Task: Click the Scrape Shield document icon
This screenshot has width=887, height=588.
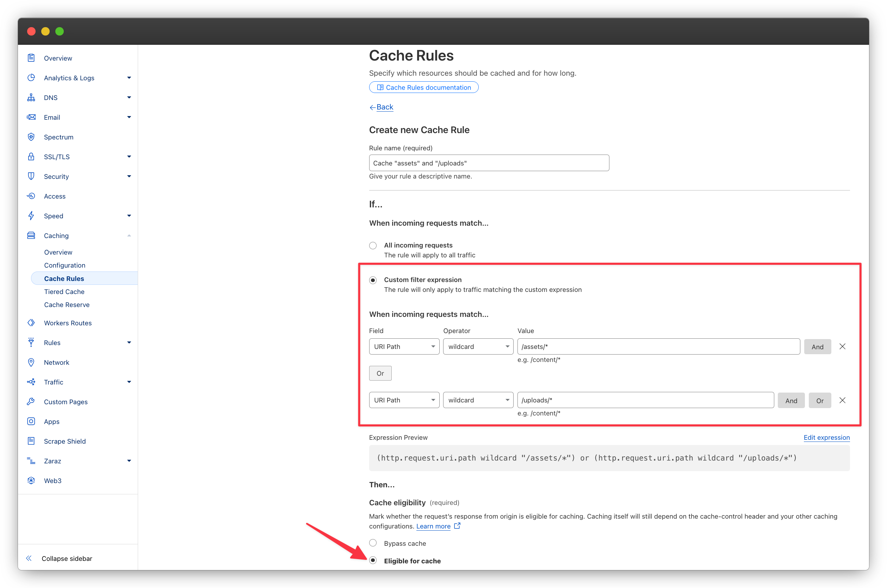Action: coord(31,441)
